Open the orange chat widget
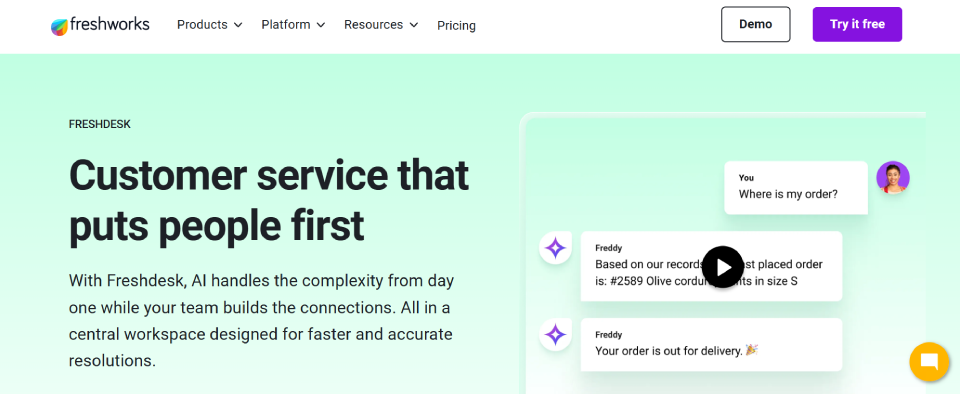The width and height of the screenshot is (960, 394). (x=929, y=362)
